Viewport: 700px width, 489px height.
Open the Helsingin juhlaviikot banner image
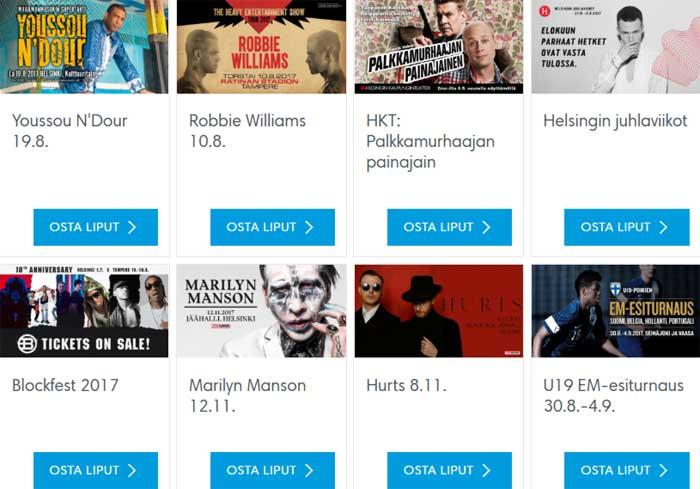(x=616, y=46)
